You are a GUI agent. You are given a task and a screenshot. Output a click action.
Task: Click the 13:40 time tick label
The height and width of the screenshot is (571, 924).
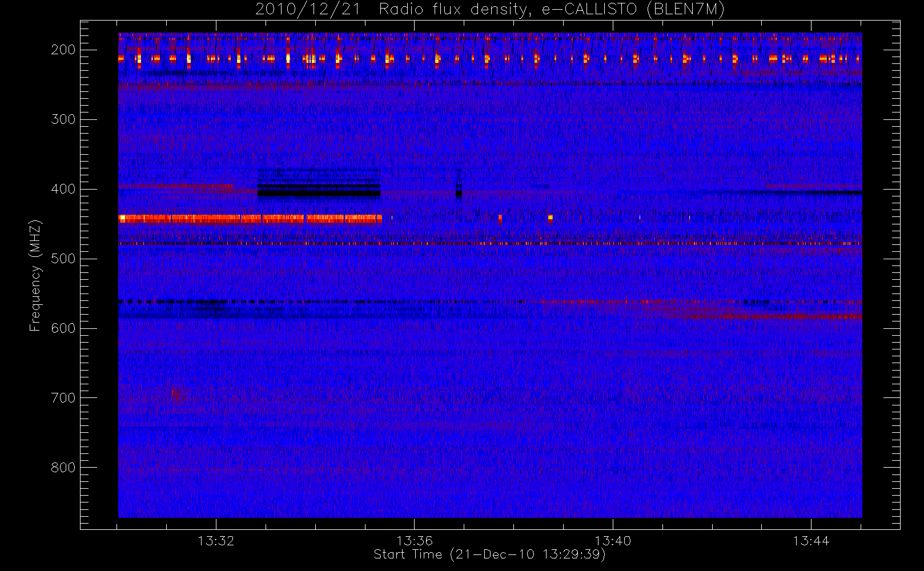[x=613, y=541]
